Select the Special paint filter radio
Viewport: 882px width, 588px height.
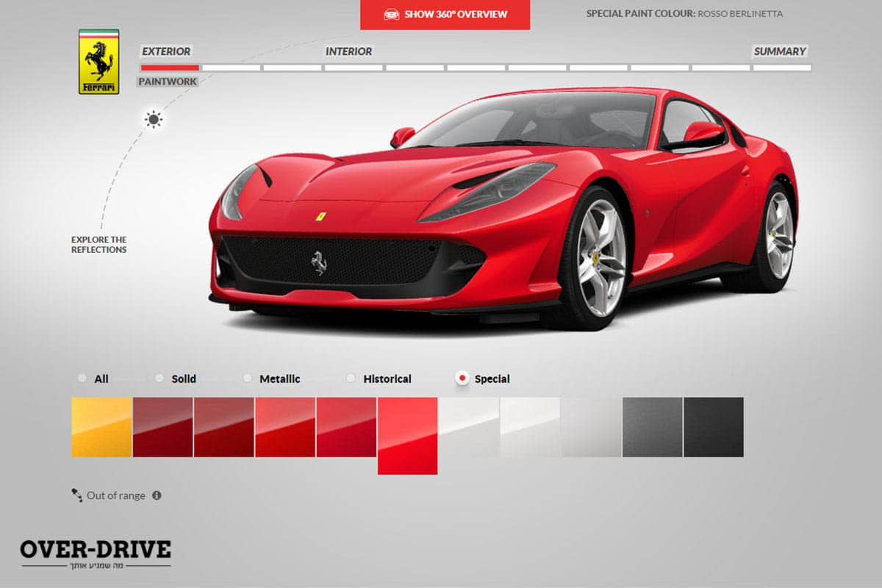462,379
